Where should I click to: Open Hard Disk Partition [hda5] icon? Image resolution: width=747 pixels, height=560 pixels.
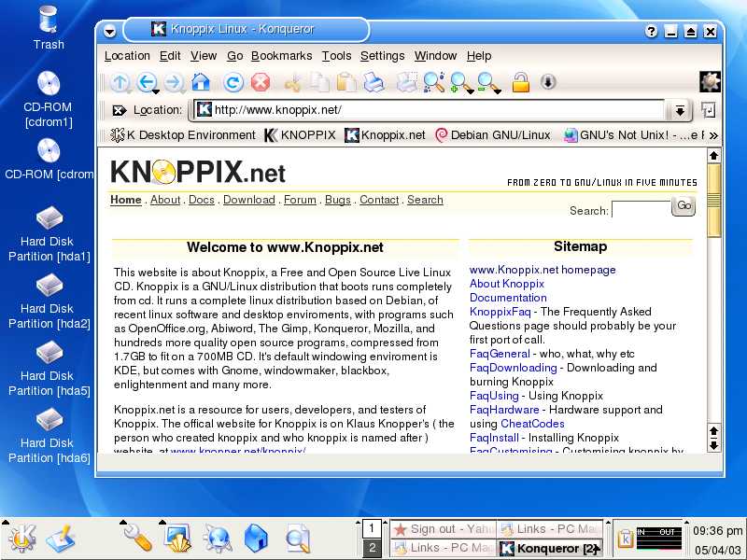tap(49, 368)
